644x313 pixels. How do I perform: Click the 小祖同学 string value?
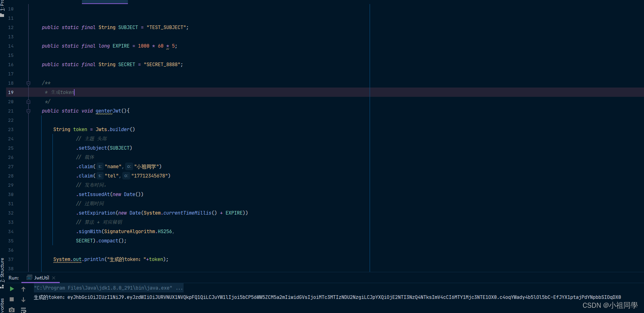coord(146,167)
